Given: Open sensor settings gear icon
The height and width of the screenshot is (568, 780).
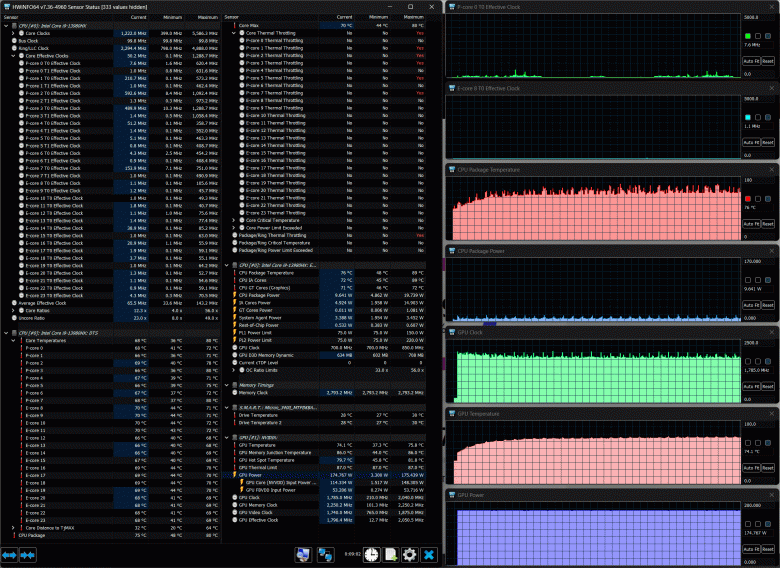Looking at the screenshot, I should click(x=409, y=554).
